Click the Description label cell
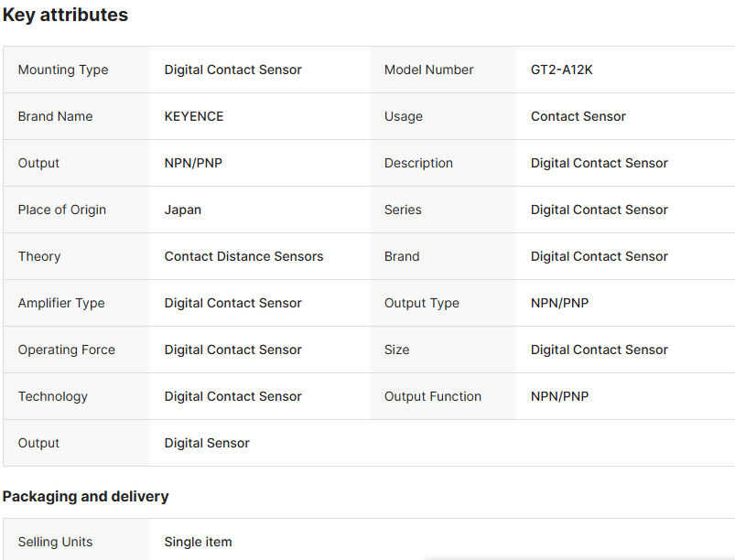The image size is (735, 560). click(x=418, y=163)
